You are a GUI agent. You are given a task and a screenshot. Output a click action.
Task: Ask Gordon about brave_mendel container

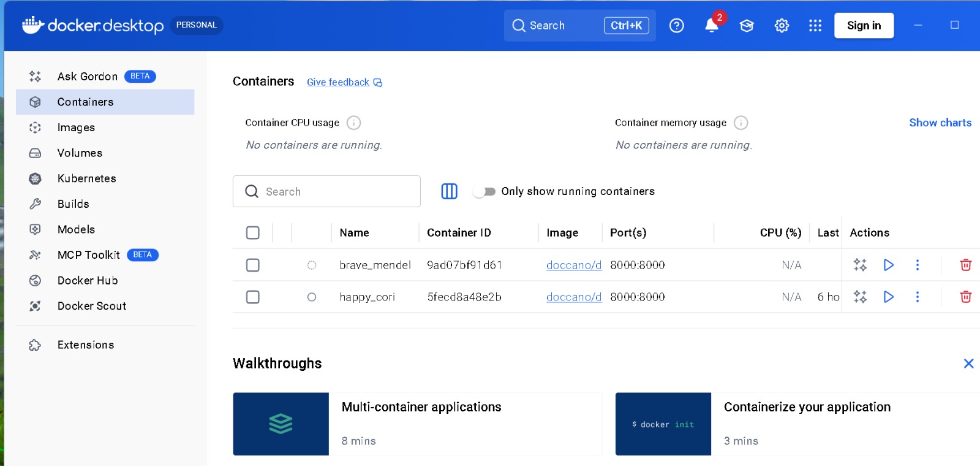pos(860,265)
